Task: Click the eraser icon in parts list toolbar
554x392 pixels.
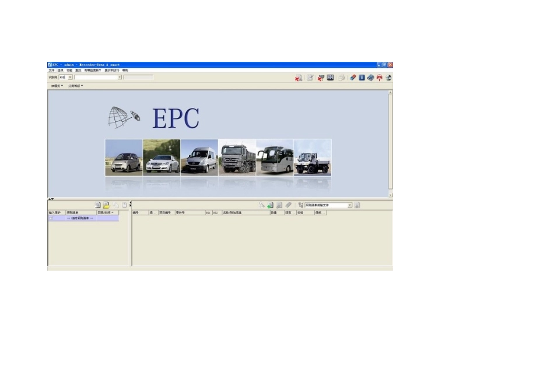Action: (x=288, y=205)
